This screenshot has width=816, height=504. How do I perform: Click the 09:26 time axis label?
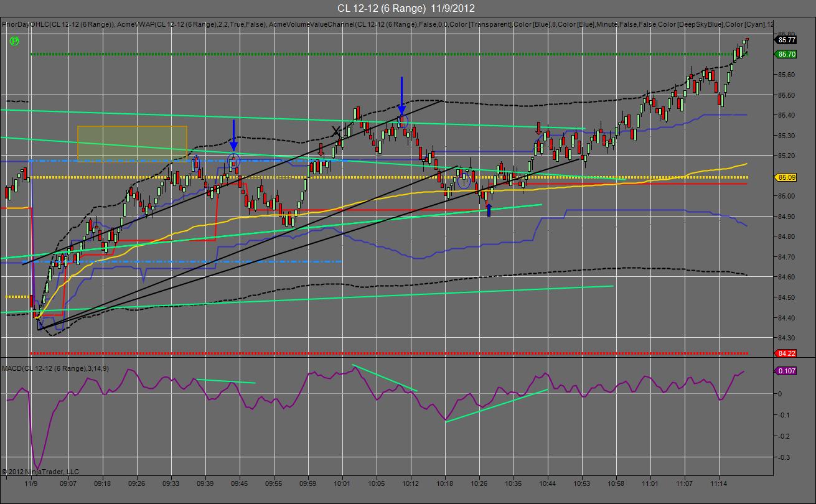tap(136, 483)
